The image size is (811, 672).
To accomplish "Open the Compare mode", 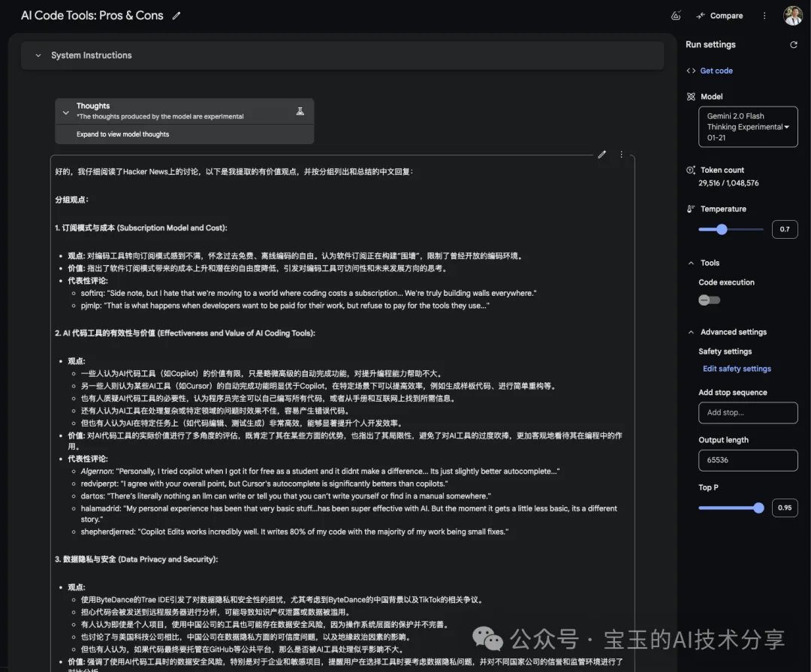I will coord(719,16).
